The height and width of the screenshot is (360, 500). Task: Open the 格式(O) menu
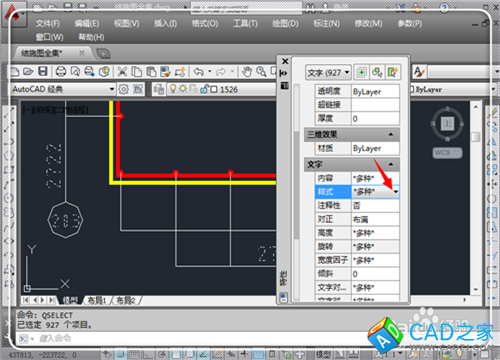(205, 23)
